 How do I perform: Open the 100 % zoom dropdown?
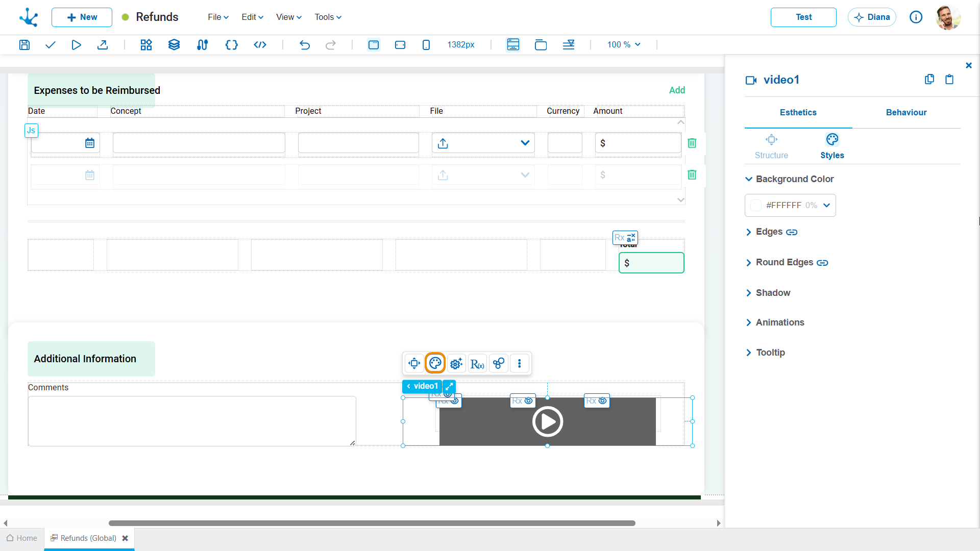tap(624, 45)
